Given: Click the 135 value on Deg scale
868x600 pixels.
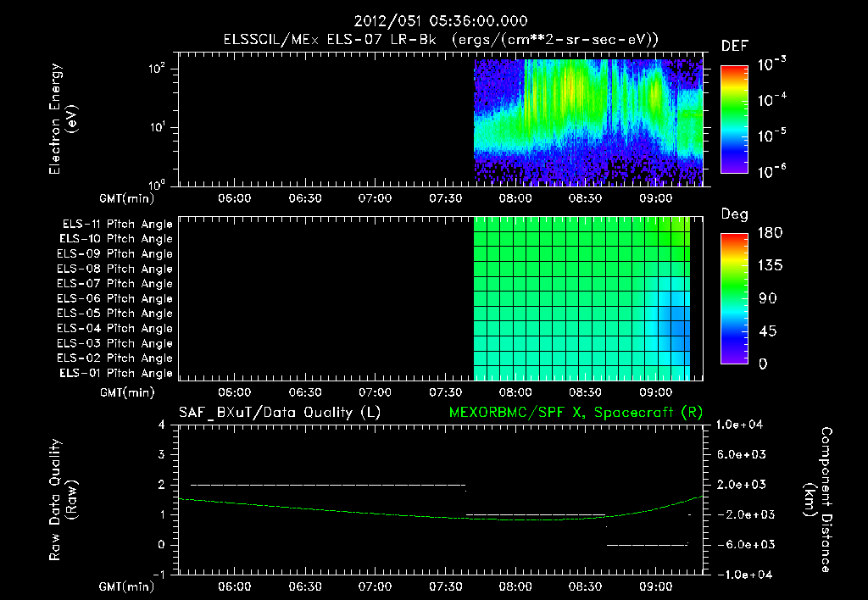Looking at the screenshot, I should pos(771,266).
